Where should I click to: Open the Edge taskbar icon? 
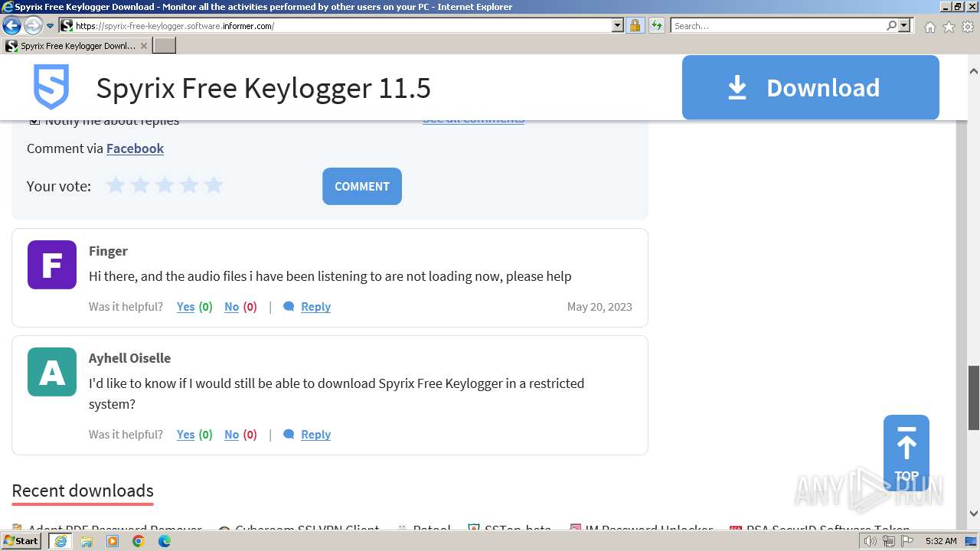pyautogui.click(x=165, y=541)
